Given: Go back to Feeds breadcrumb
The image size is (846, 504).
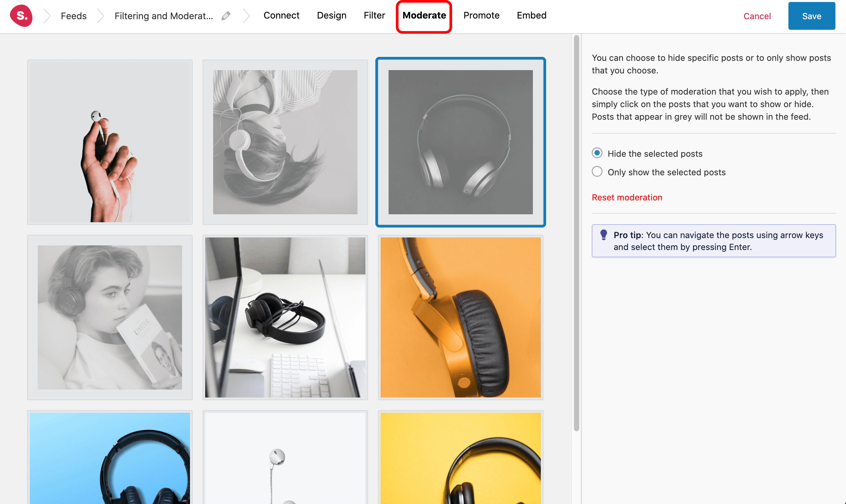Looking at the screenshot, I should (73, 16).
